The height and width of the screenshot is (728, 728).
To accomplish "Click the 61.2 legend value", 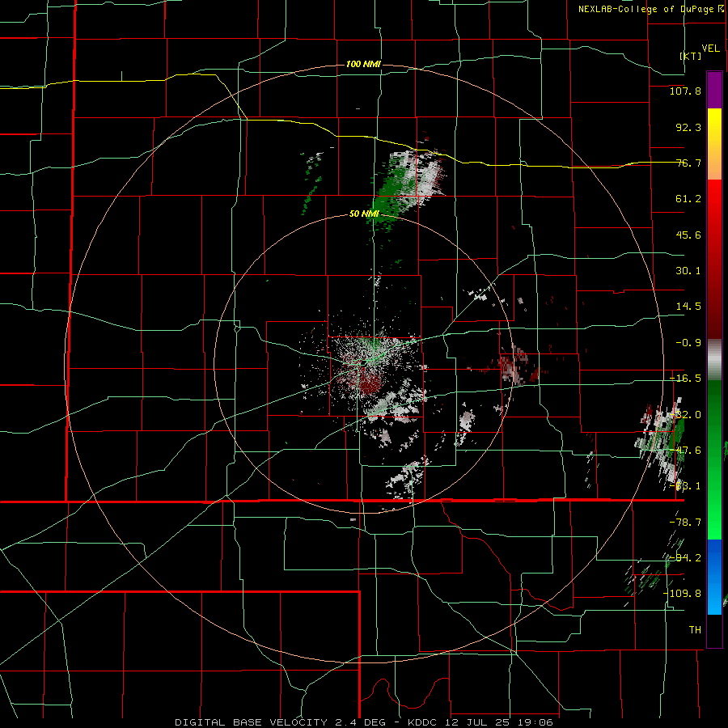I will click(x=688, y=199).
